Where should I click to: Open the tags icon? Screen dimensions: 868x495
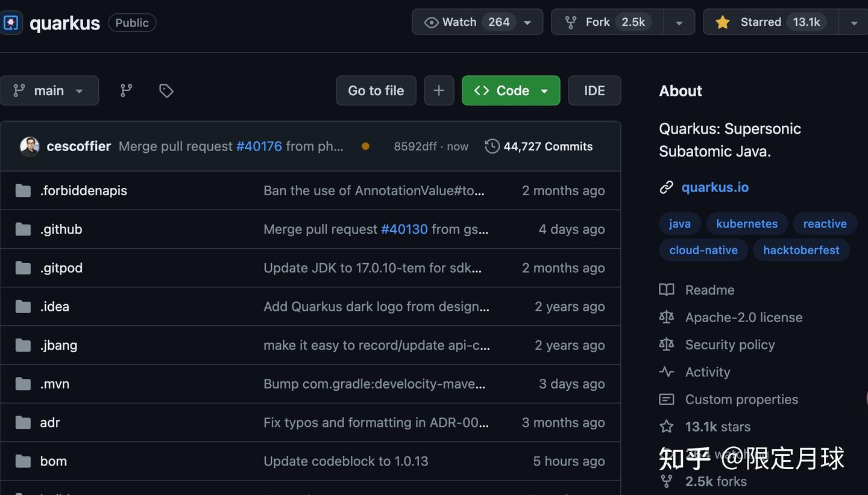pos(166,90)
